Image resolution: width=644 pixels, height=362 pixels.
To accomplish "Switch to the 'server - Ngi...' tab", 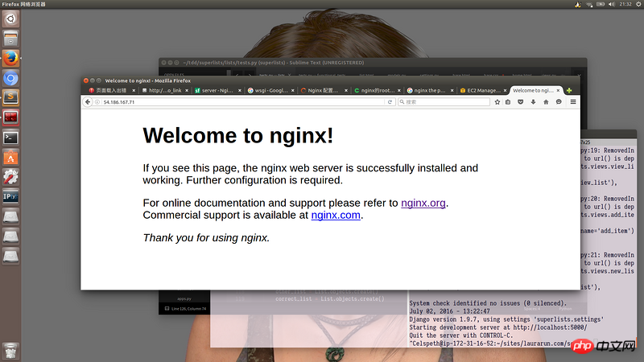I will point(217,90).
